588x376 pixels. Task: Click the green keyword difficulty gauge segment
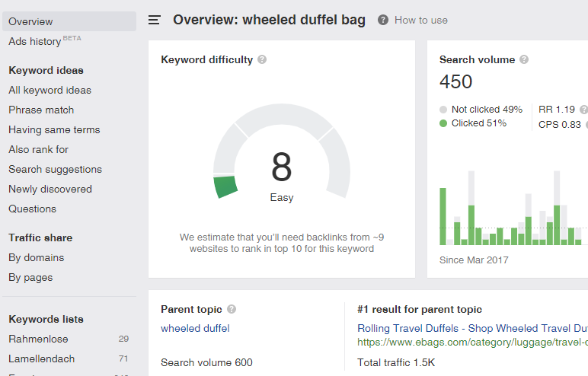click(225, 186)
